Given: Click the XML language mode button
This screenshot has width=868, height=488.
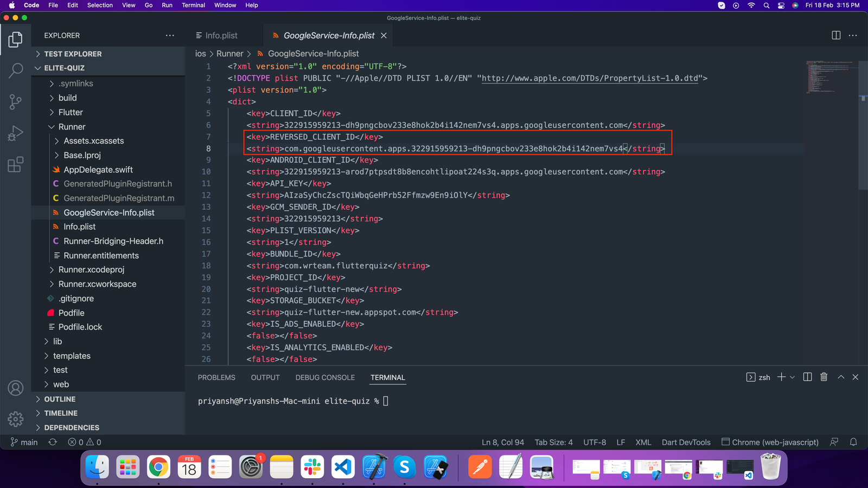Looking at the screenshot, I should pyautogui.click(x=643, y=442).
